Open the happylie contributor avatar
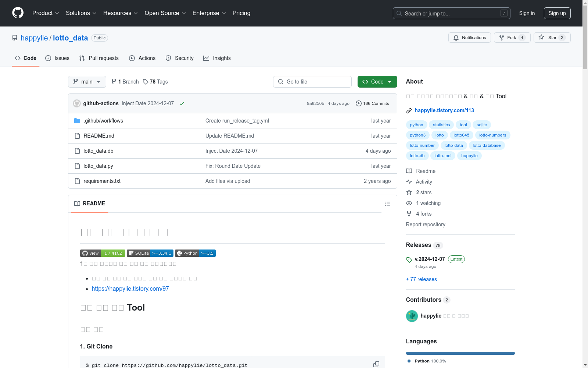This screenshot has height=368, width=588. 412,316
